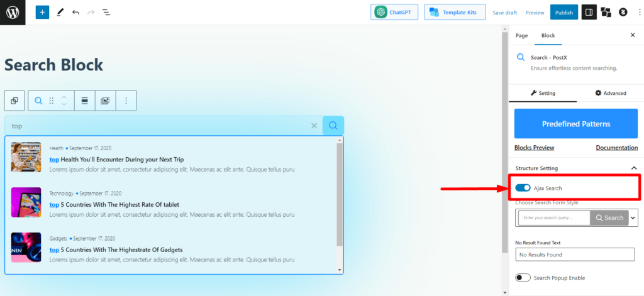Open the PostX blocks panel icon
This screenshot has width=644, height=296.
(x=606, y=13)
